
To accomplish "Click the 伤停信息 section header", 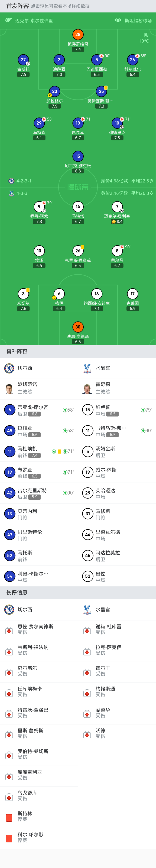I will point(17,592).
